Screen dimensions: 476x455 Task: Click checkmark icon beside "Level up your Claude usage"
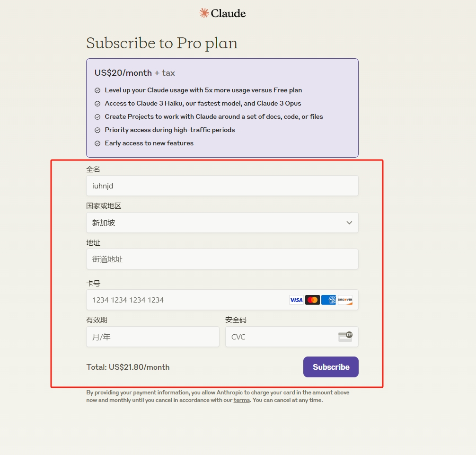tap(97, 90)
